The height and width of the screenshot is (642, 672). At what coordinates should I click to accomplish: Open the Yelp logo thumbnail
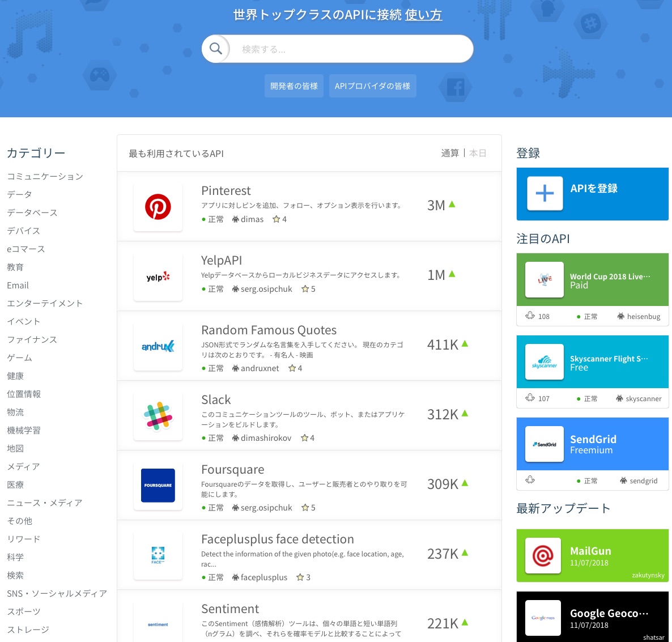[158, 277]
